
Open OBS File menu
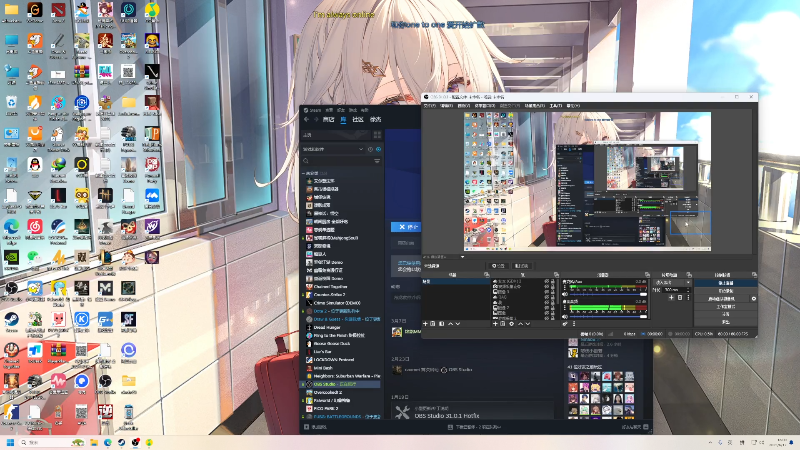tap(430, 106)
